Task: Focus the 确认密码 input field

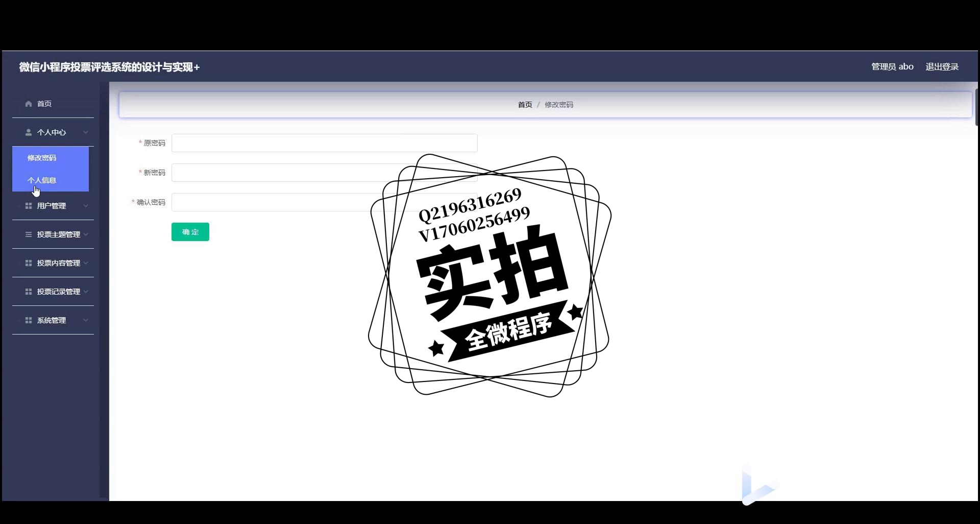Action: 325,202
